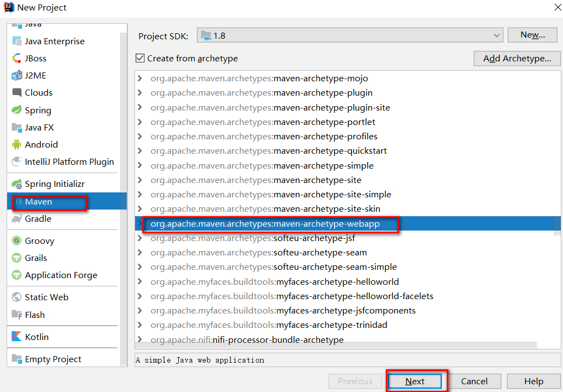Click the Android robot icon
Viewport: 563px width, 392px height.
(x=17, y=144)
